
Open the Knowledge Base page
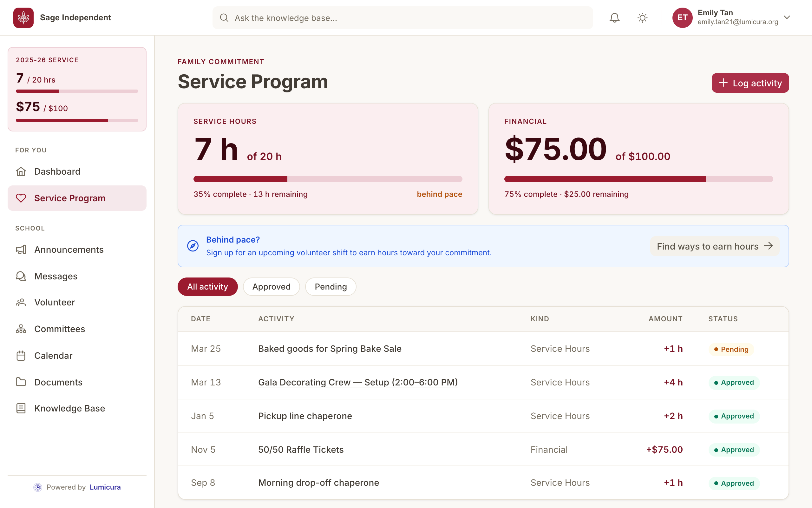77,408
